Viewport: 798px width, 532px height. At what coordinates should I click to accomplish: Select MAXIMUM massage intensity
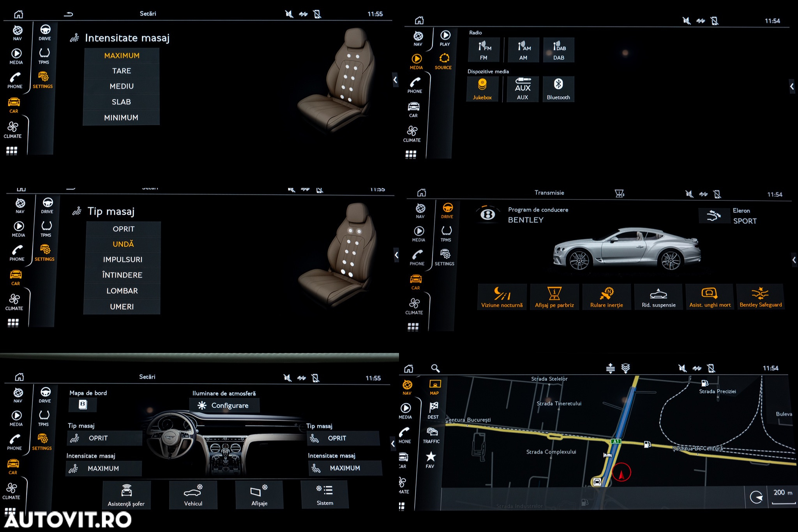tap(122, 56)
